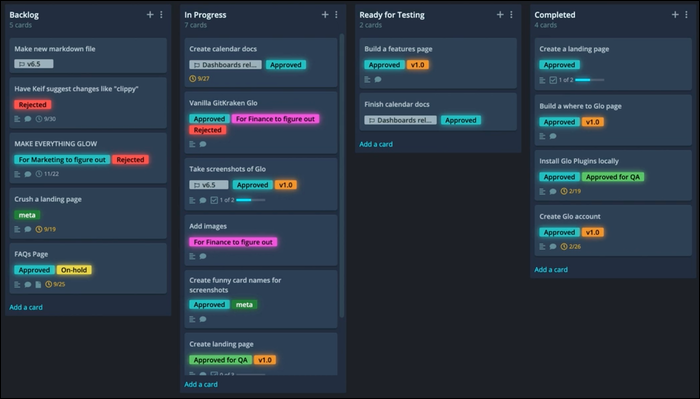Open the 'Make new markdown file' card
This screenshot has height=399, width=700.
pos(88,55)
